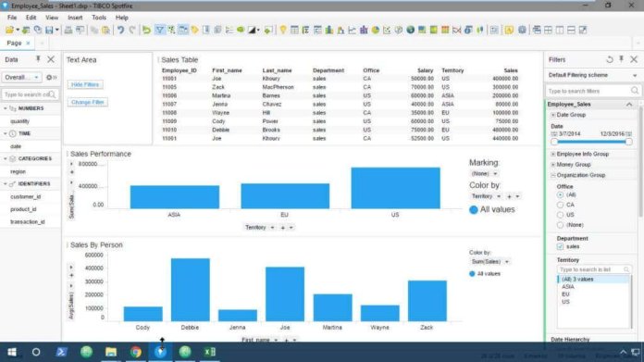The image size is (644, 362).
Task: Open Color by Sum(Sales) dropdown
Action: point(490,262)
